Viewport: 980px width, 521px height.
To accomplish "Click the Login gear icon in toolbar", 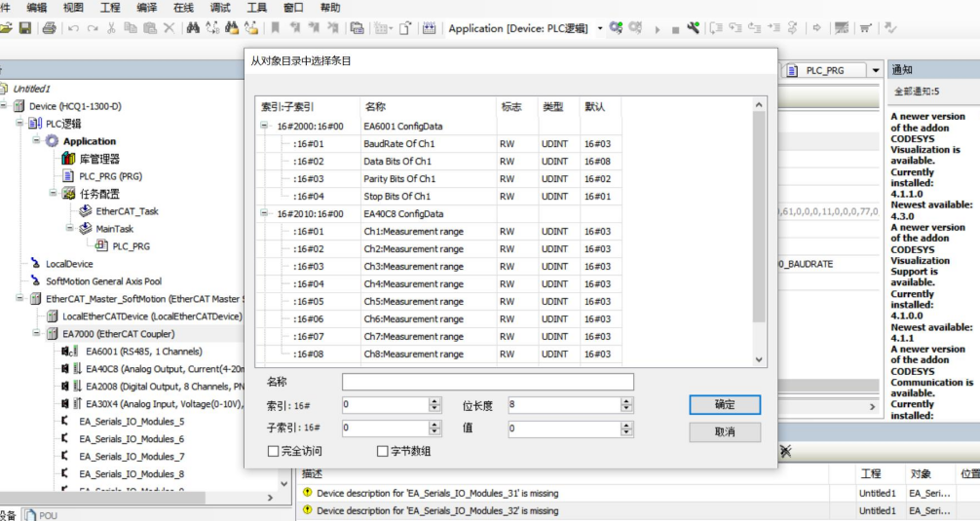I will [616, 28].
